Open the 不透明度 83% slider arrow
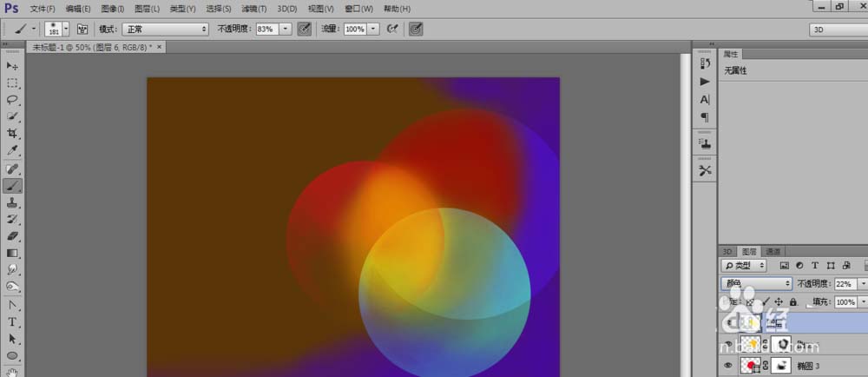868x377 pixels. click(286, 29)
